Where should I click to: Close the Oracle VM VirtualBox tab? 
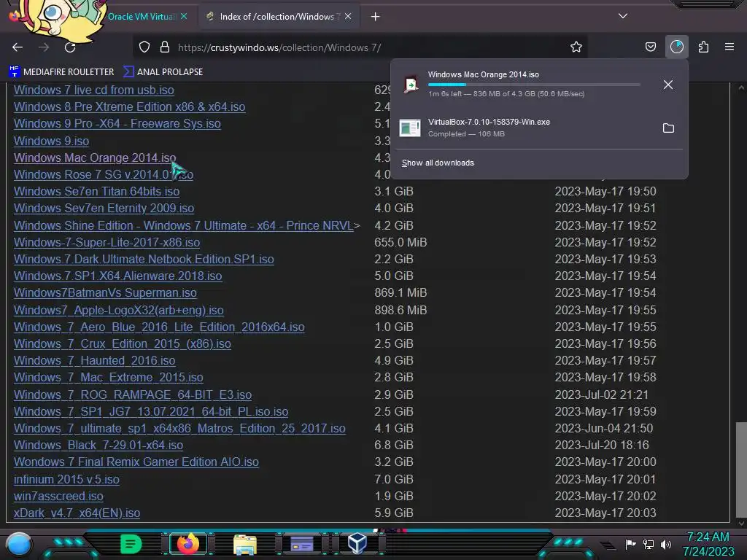(184, 17)
